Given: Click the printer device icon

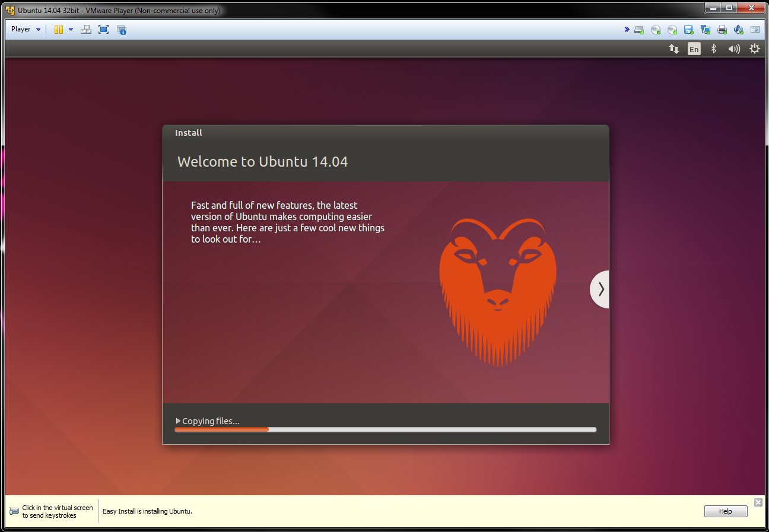Looking at the screenshot, I should 722,30.
